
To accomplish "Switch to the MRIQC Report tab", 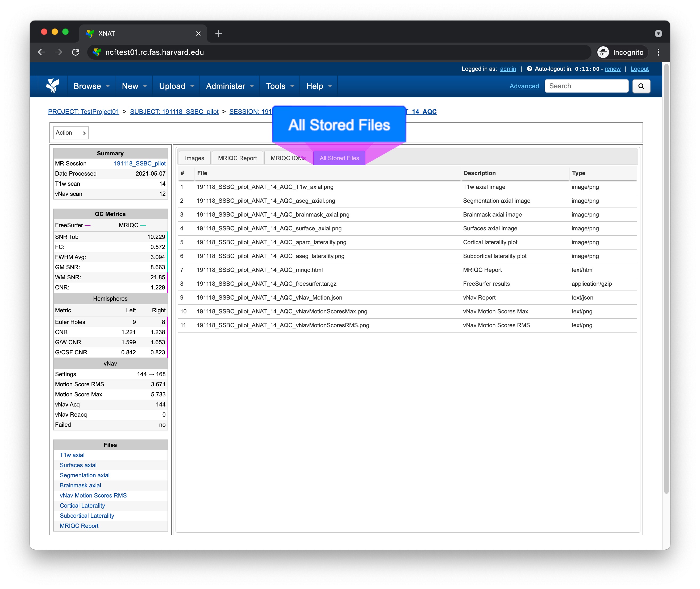I will (237, 158).
